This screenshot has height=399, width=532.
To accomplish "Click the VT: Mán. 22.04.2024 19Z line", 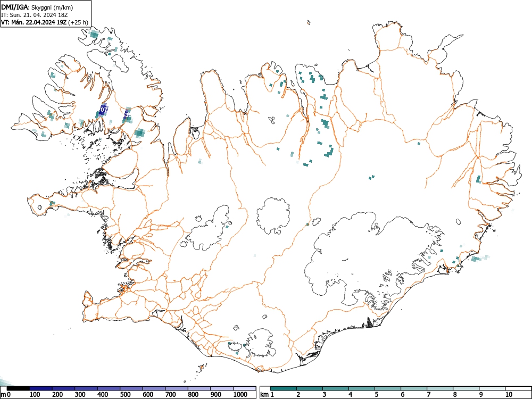I will point(45,23).
